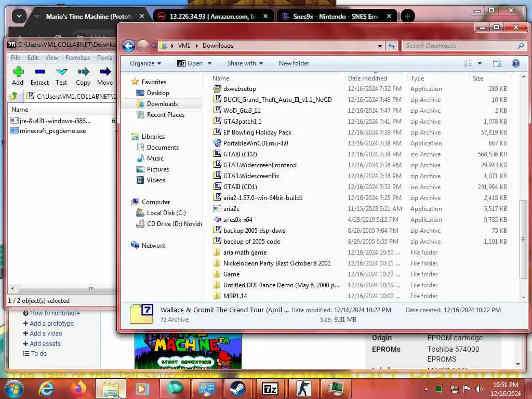Screen dimensions: 532x399
Task: Click the volume speaker tray icon
Action: point(478,389)
